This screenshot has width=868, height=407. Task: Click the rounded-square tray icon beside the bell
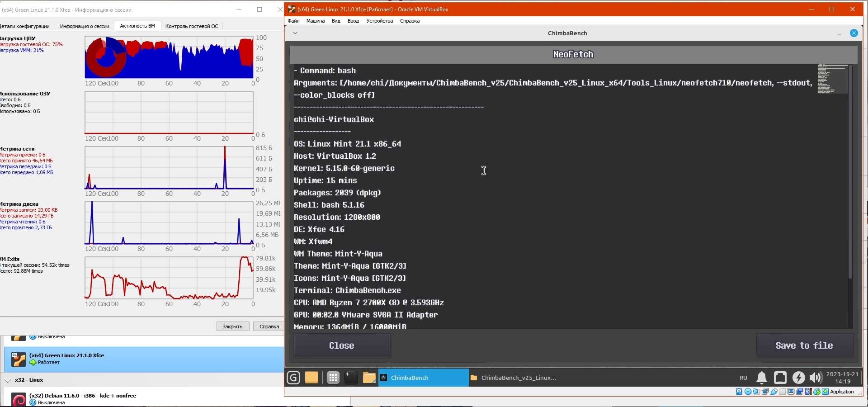pos(780,378)
